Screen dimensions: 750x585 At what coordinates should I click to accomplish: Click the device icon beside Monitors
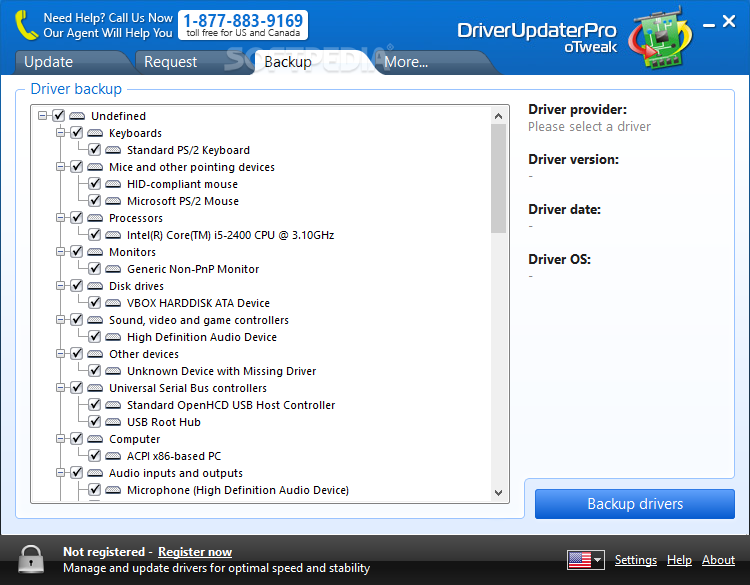[95, 252]
